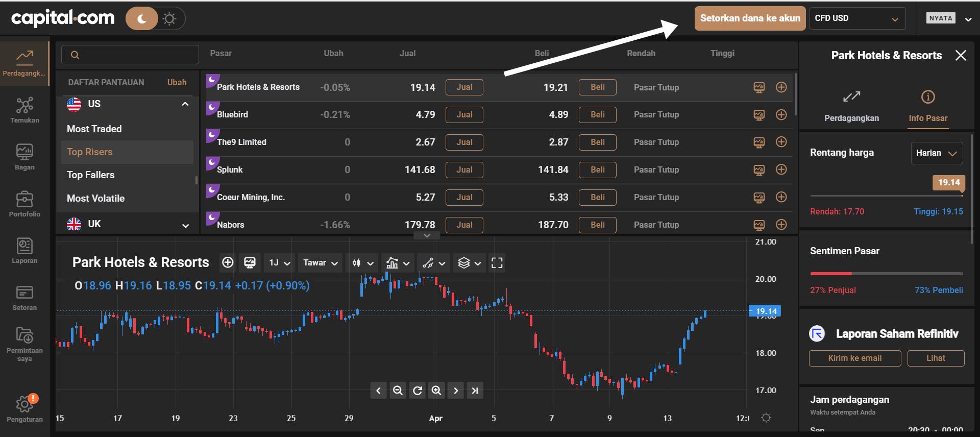Click Setorkan dana ke akun button
Viewport: 980px width, 437px height.
[x=750, y=18]
